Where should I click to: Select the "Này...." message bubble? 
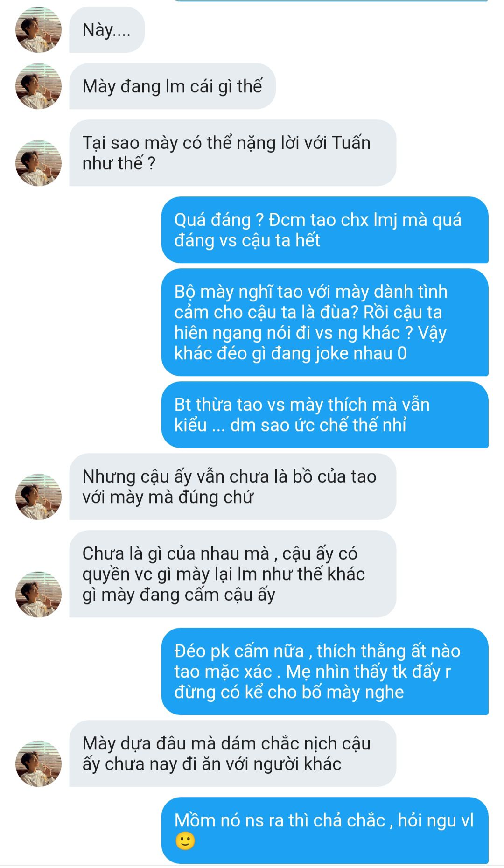pyautogui.click(x=107, y=30)
